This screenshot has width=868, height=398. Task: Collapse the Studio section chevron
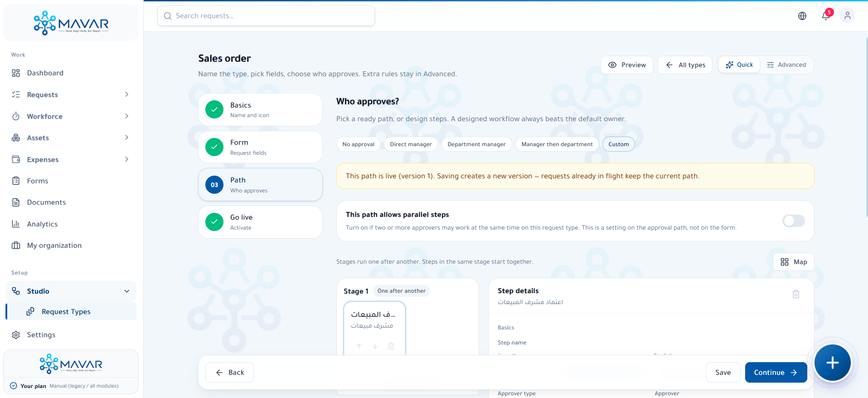pyautogui.click(x=126, y=291)
